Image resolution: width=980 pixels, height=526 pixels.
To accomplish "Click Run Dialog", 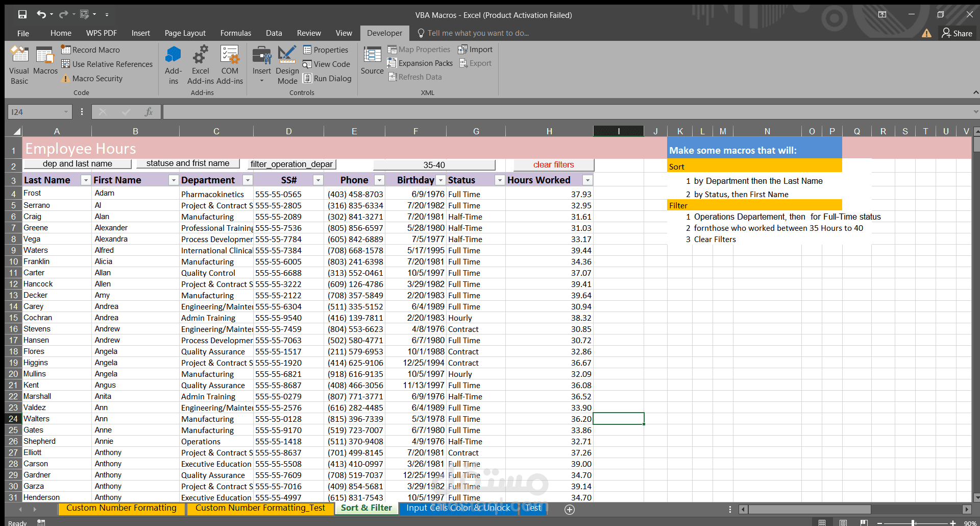I will [327, 78].
